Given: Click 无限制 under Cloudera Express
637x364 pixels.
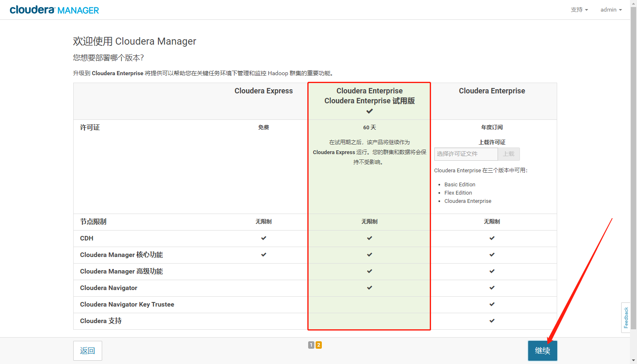Looking at the screenshot, I should pyautogui.click(x=263, y=221).
